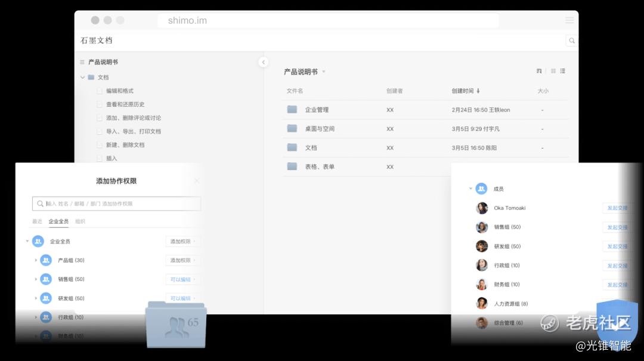
Task: Click 发起交接 for 研发组 (50)
Action: (617, 246)
